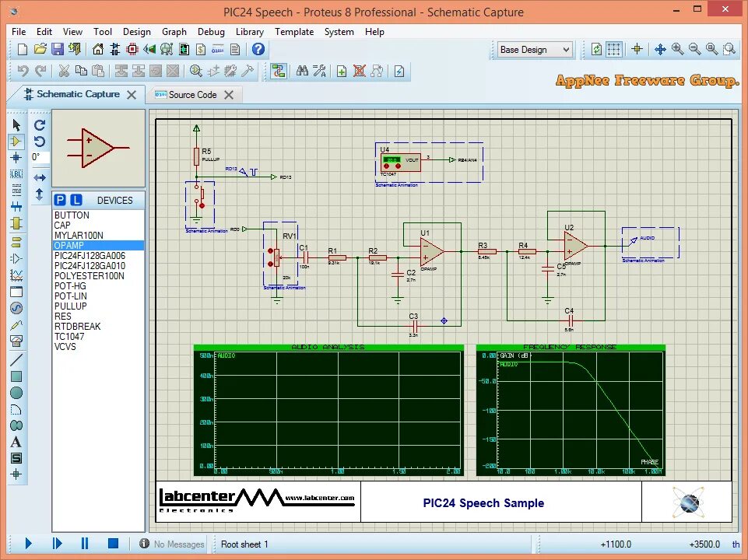Screen dimensions: 748x560
Task: Click Open Project folder icon
Action: click(40, 49)
